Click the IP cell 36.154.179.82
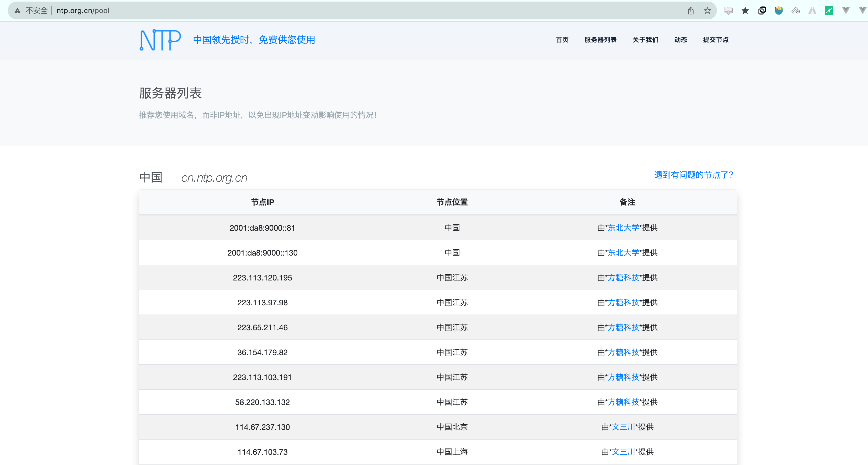Screen dimensions: 868x465 tap(262, 353)
